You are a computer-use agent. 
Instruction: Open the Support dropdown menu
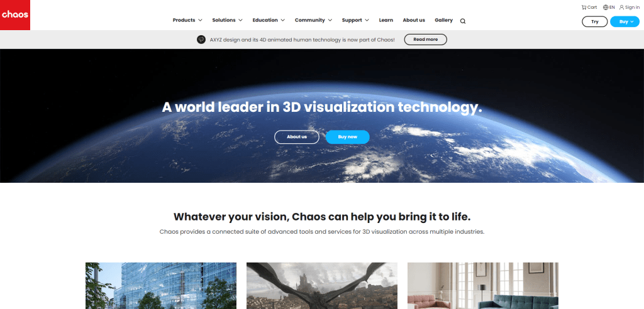click(355, 20)
